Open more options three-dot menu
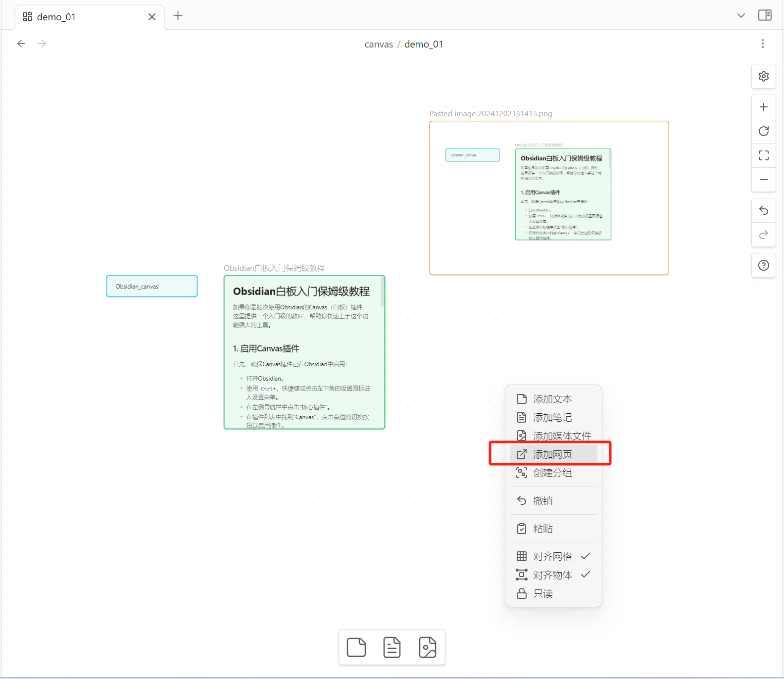Image resolution: width=784 pixels, height=679 pixels. pos(763,44)
